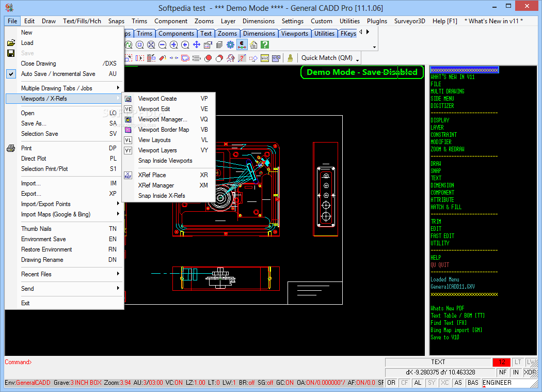Choose Save As... in File menu
This screenshot has height=392, width=542.
65,123
